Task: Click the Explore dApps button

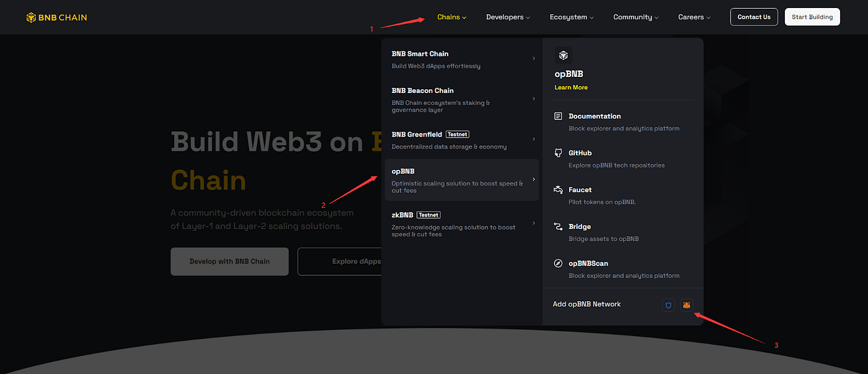Action: tap(340, 261)
